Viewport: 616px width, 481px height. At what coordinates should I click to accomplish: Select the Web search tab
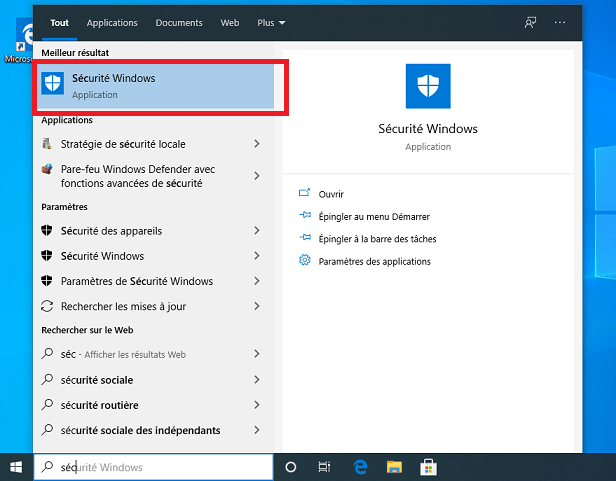pos(230,22)
